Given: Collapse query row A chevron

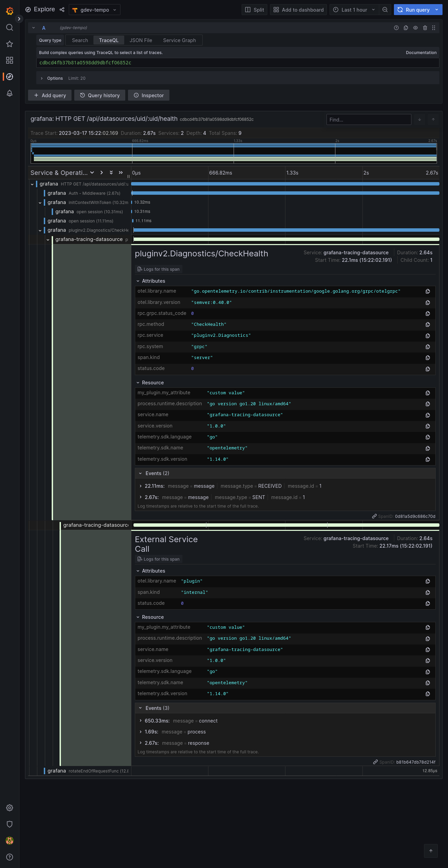Looking at the screenshot, I should click(x=34, y=28).
